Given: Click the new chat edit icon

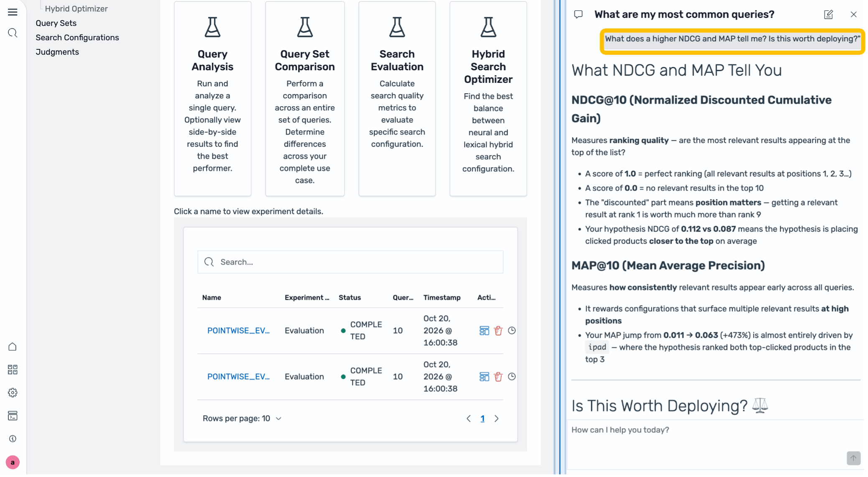Looking at the screenshot, I should point(828,15).
